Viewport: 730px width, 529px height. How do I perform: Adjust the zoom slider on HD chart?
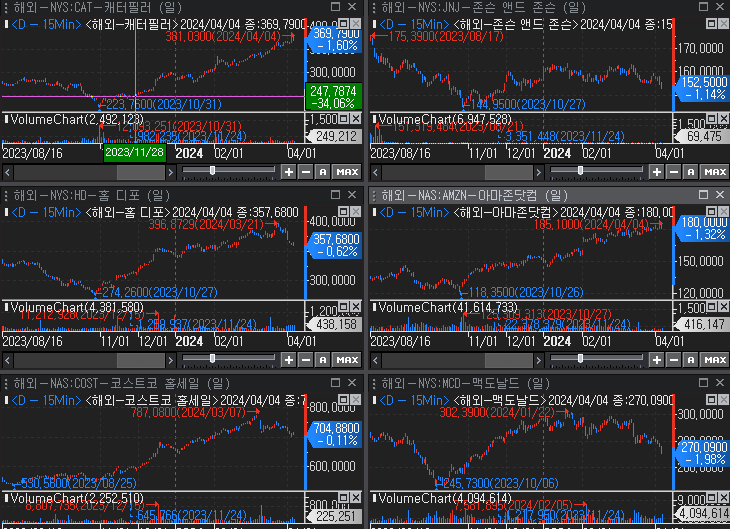point(212,359)
